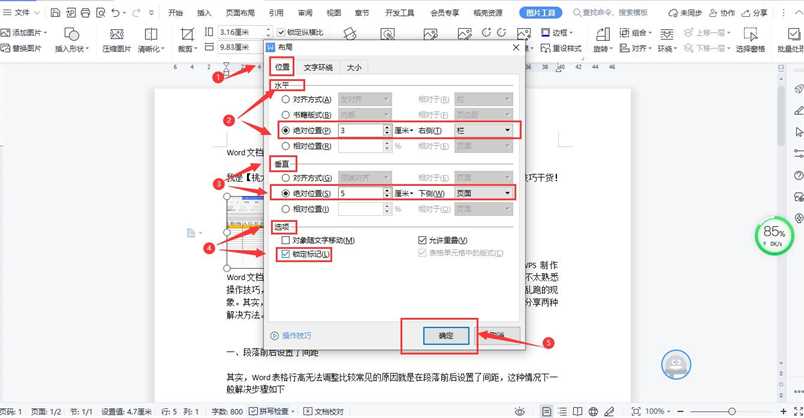The height and width of the screenshot is (418, 804).
Task: Uncheck the 允许重叠 checkbox
Action: point(422,241)
